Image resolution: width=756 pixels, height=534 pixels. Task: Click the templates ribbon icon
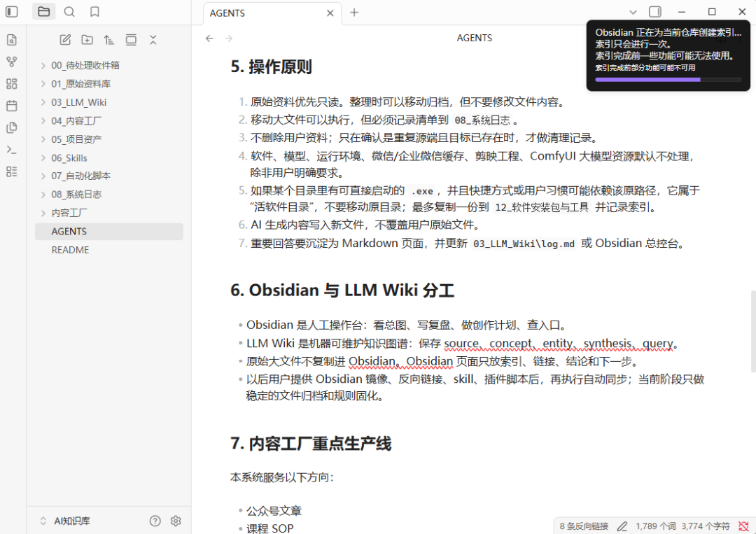pyautogui.click(x=12, y=127)
